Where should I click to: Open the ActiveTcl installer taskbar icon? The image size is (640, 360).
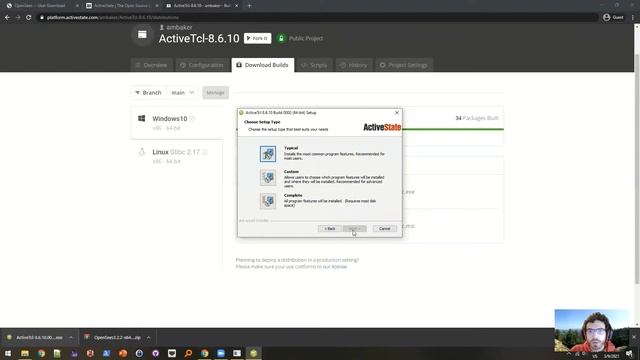(x=253, y=353)
